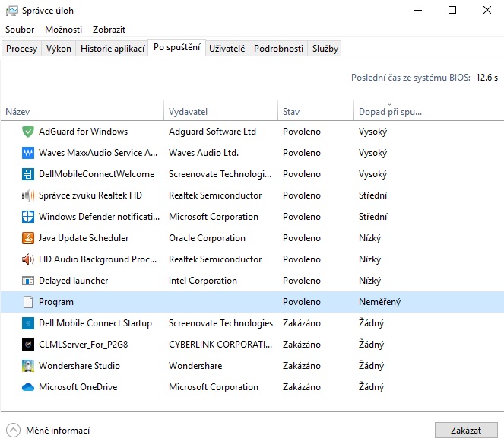Click the Microsoft OneDrive cloud icon
This screenshot has height=448, width=504.
click(x=28, y=387)
